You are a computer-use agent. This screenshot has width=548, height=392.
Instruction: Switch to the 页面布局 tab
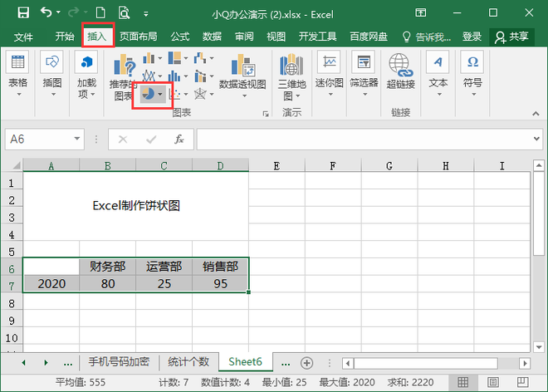(x=139, y=37)
